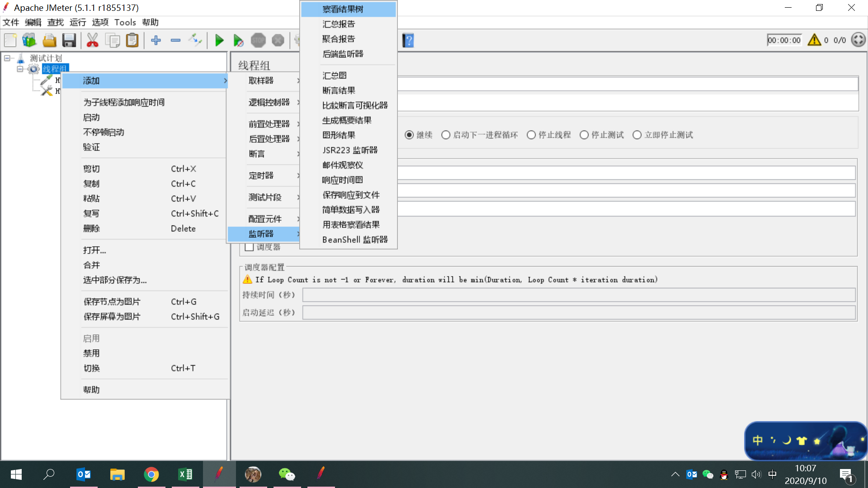Click the Save floppy disk icon
Viewport: 868px width, 488px height.
(69, 41)
